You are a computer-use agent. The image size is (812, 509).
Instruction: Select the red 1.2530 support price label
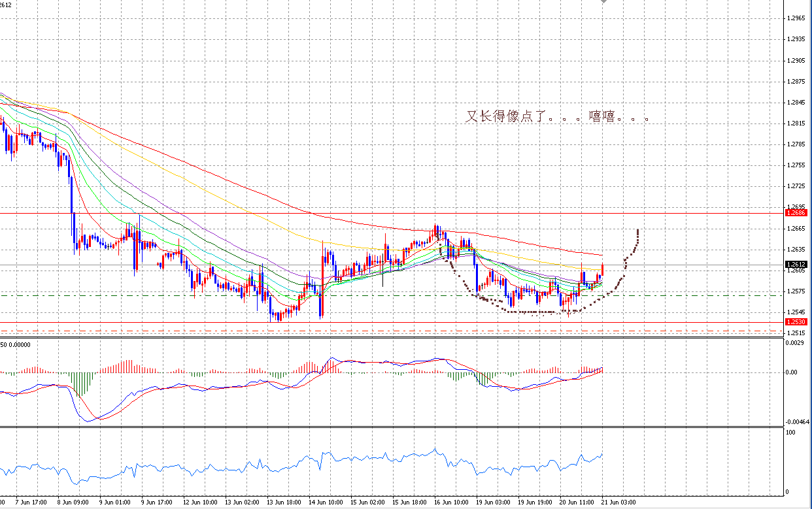pyautogui.click(x=796, y=321)
